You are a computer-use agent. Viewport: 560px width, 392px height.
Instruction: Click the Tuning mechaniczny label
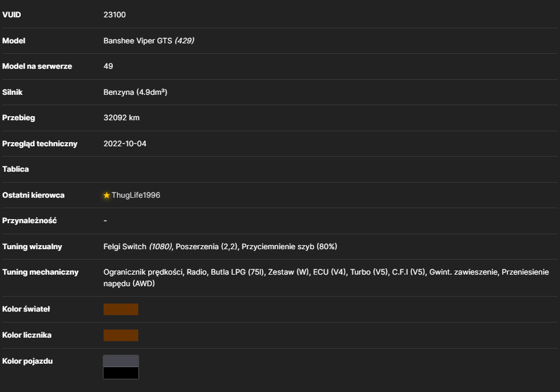point(40,272)
